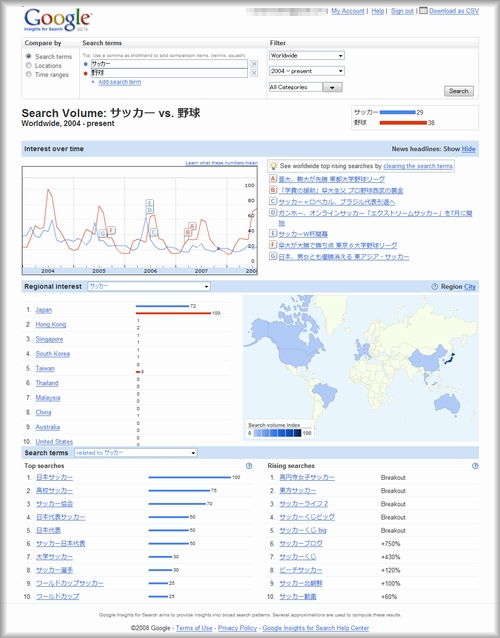The image size is (500, 638).
Task: Open Hong Kong in the regional list
Action: coord(51,325)
